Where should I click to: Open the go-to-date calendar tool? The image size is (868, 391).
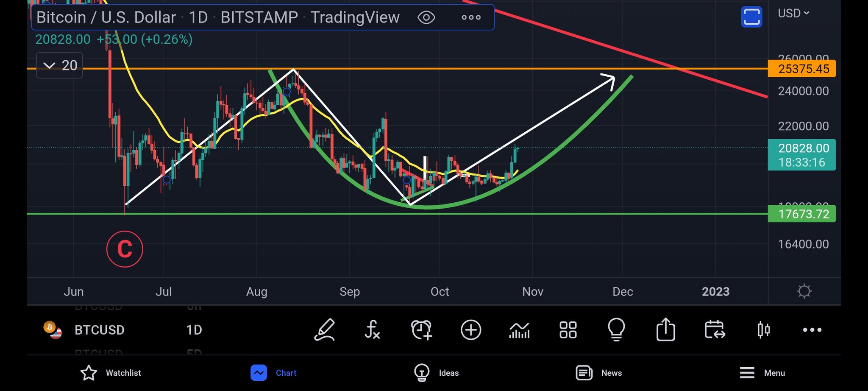tap(715, 330)
